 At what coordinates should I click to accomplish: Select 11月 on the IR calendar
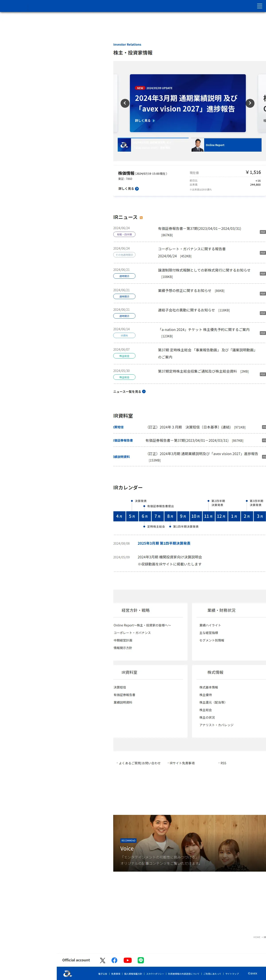209,516
